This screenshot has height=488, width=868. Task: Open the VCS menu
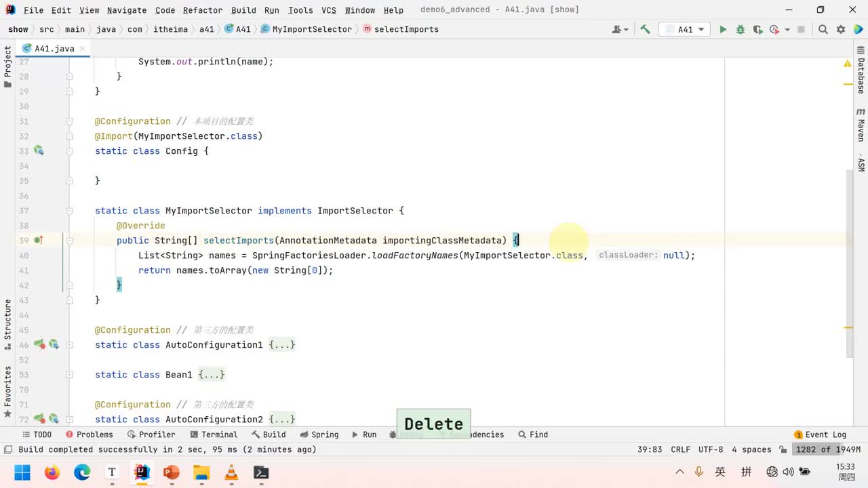(x=328, y=10)
